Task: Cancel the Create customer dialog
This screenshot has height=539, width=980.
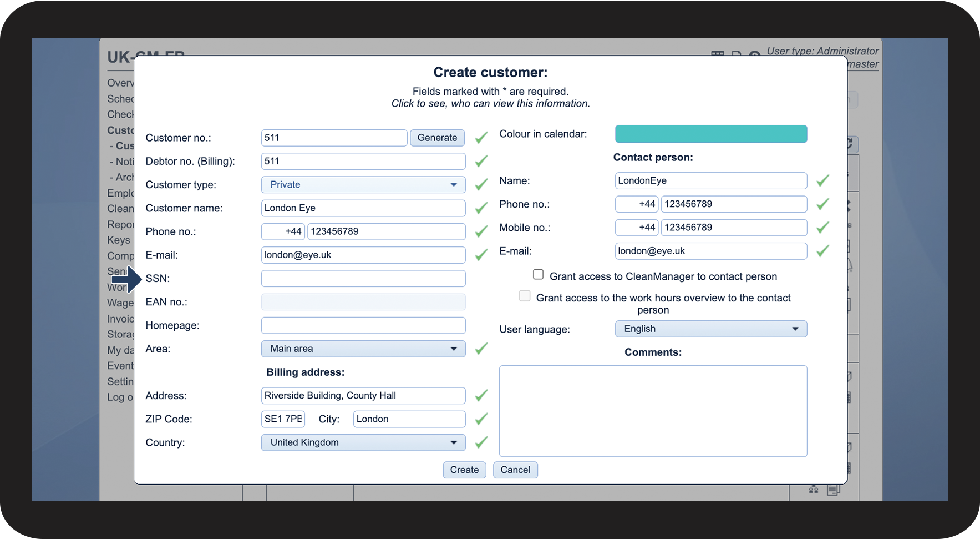Action: tap(515, 470)
